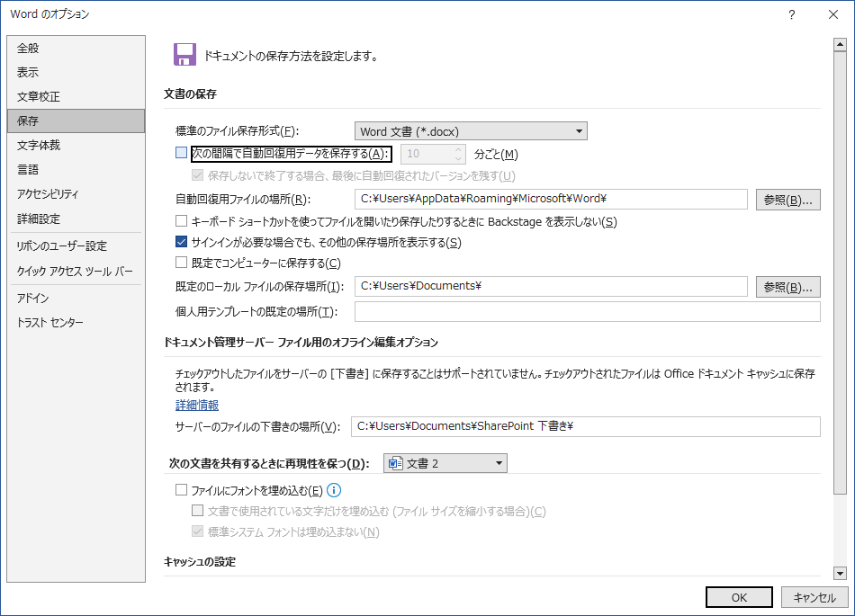Click 参照 button for auto-recover location
Viewport: 855px width, 616px height.
(x=787, y=200)
